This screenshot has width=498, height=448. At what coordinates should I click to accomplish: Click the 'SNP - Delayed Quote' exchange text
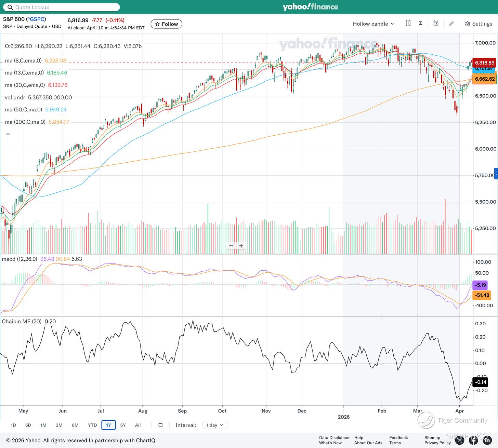coord(27,26)
